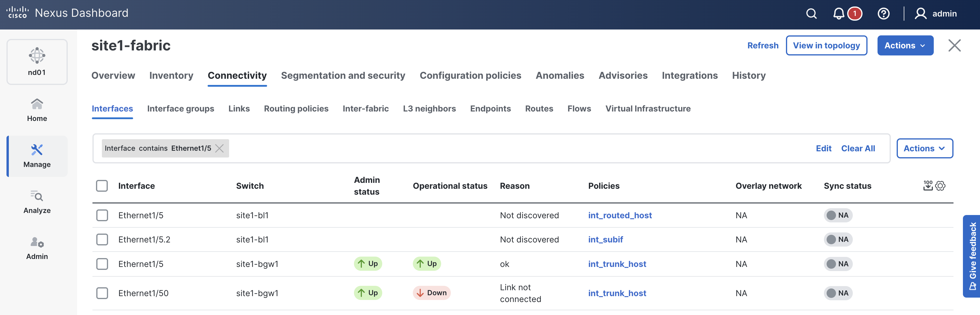Open Analyze in the sidebar
The height and width of the screenshot is (315, 980).
pyautogui.click(x=37, y=202)
